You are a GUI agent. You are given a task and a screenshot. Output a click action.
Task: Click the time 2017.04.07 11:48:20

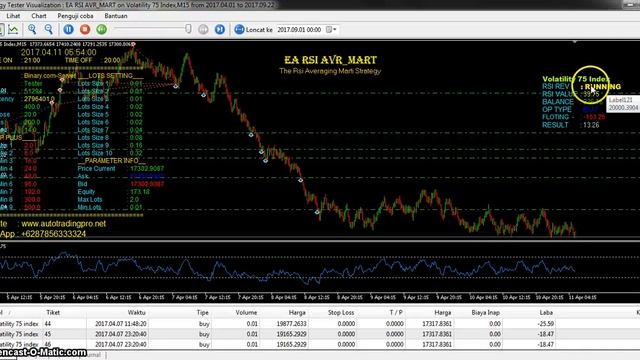(x=120, y=324)
